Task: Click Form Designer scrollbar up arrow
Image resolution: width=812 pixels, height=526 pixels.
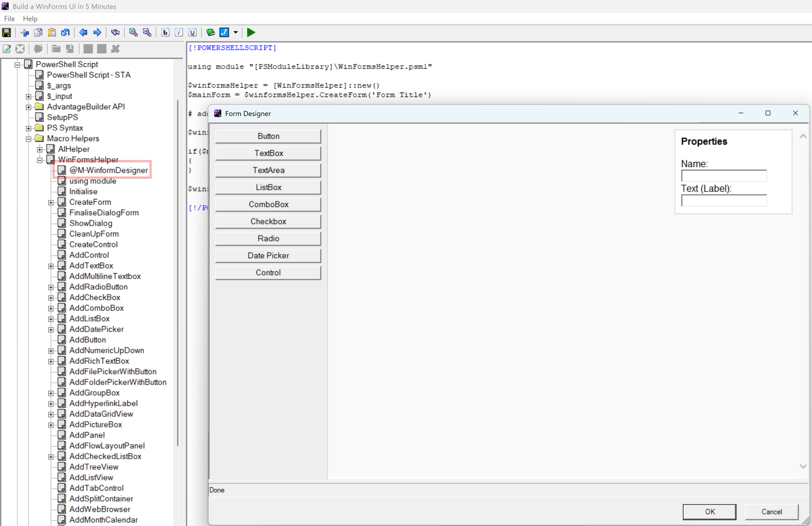Action: pyautogui.click(x=803, y=137)
